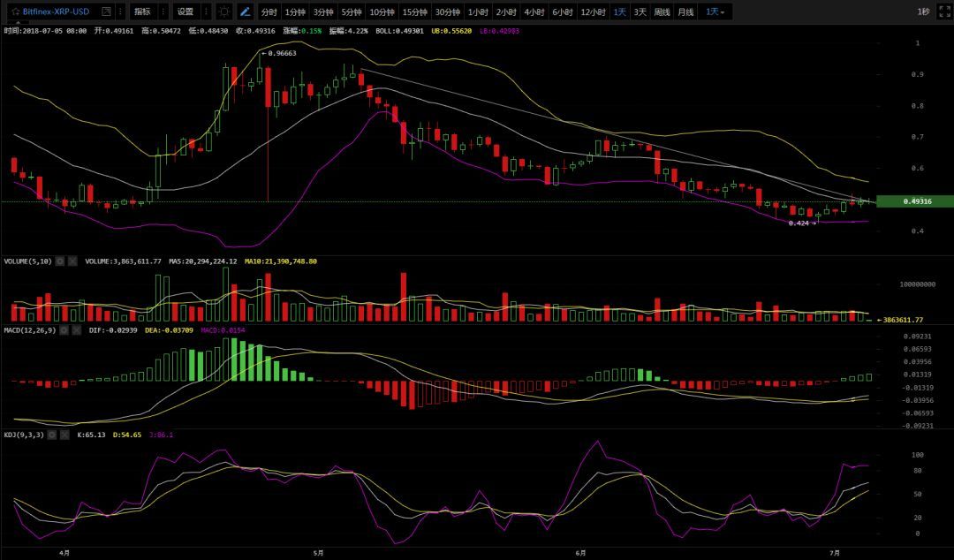Expand the 1天 interval dropdown

click(x=715, y=12)
